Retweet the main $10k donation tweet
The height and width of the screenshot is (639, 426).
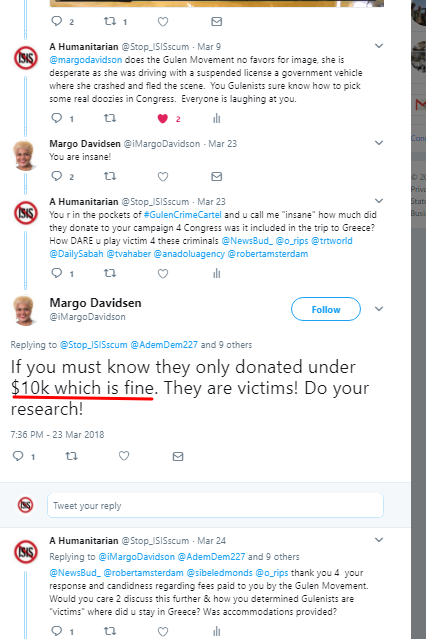[71, 456]
